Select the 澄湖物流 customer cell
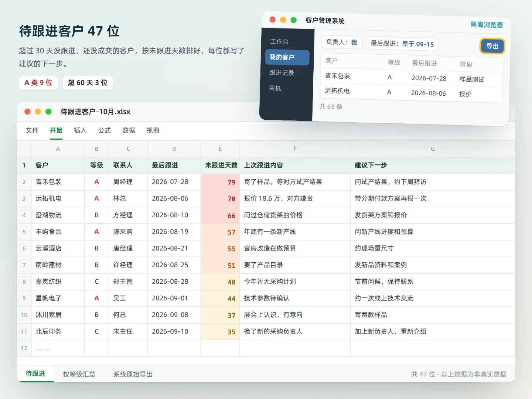532x399 pixels. (58, 215)
